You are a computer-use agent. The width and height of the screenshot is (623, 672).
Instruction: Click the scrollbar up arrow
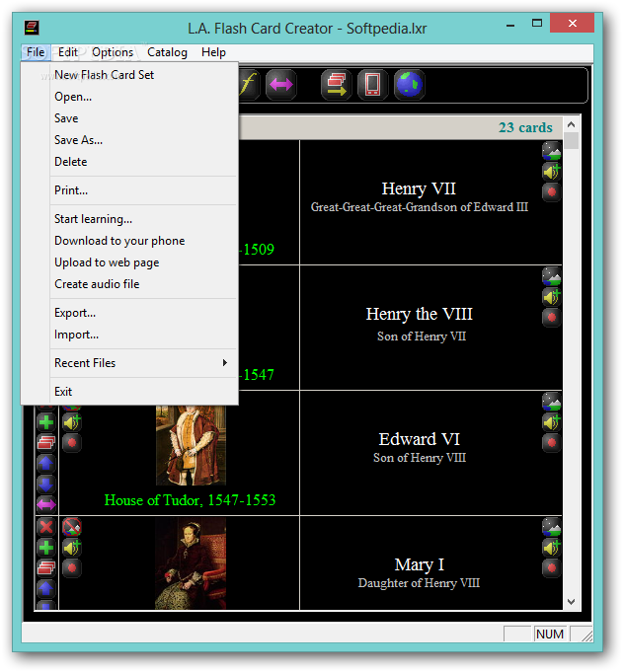coord(571,124)
